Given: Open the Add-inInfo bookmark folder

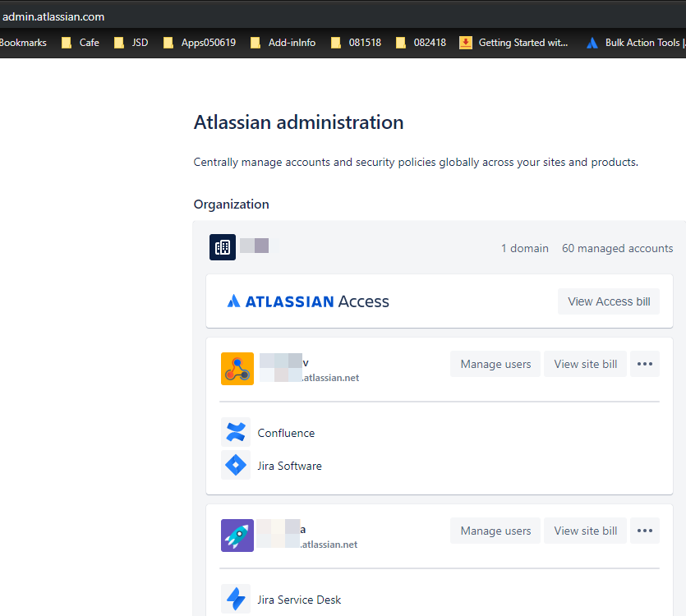Looking at the screenshot, I should 283,43.
